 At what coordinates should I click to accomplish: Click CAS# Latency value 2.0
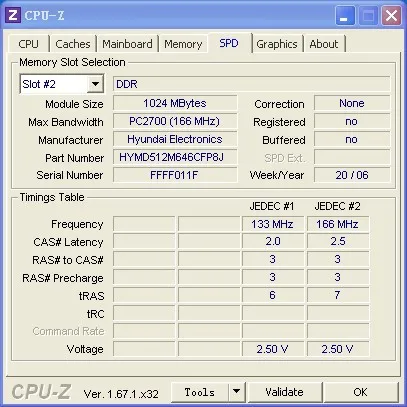273,241
